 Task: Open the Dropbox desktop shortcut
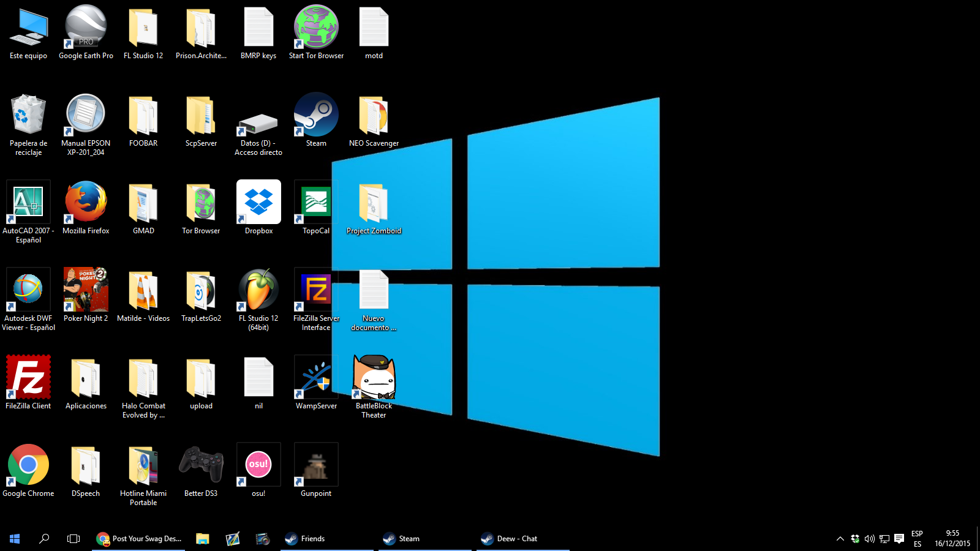coord(258,208)
